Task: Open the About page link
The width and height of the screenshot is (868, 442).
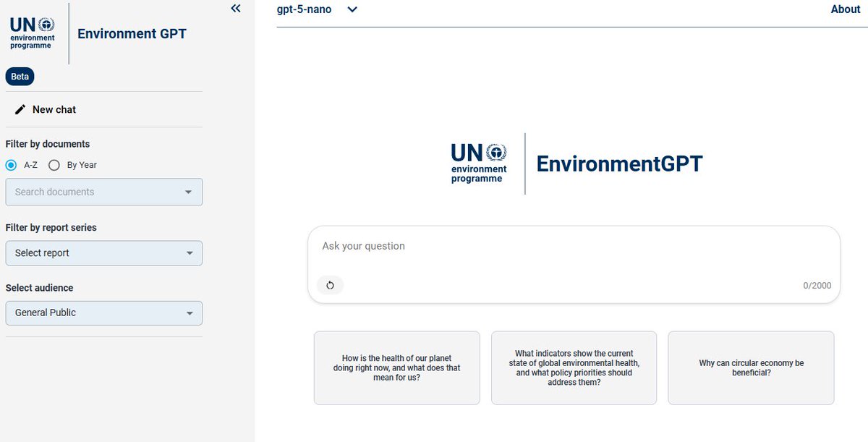Action: [x=845, y=9]
